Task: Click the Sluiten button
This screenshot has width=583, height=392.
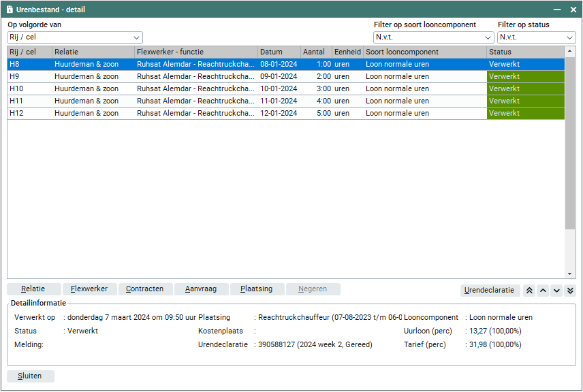Action: pyautogui.click(x=31, y=376)
